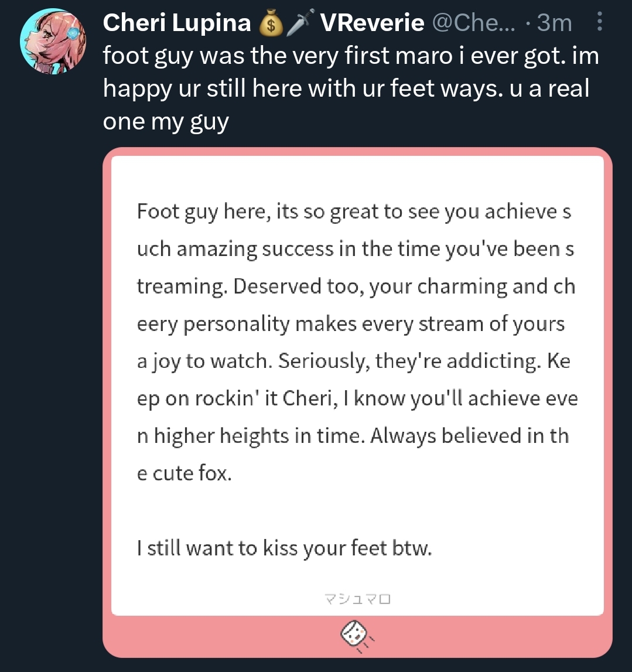Open the tweet via the 3m timestamp
632x672 pixels.
555,23
